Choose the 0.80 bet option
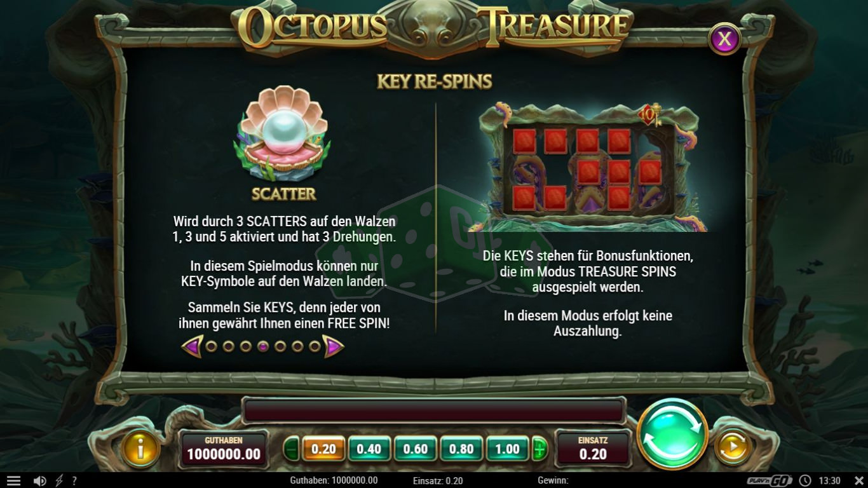The height and width of the screenshot is (488, 868). coord(461,449)
